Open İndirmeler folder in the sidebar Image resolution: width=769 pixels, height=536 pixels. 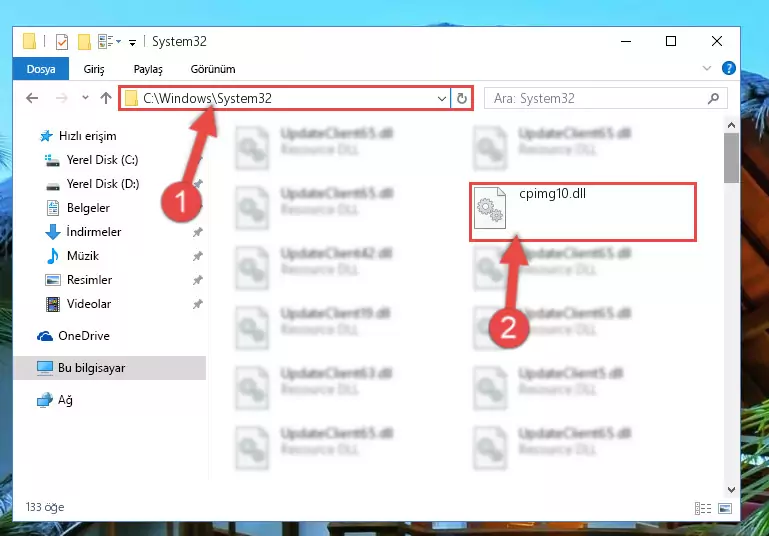93,232
